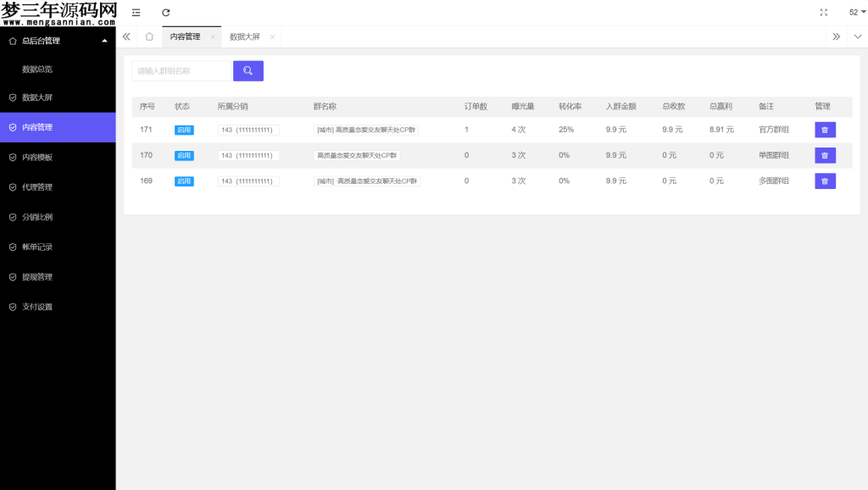868x490 pixels.
Task: Delete row 170 with trash icon
Action: coord(825,156)
